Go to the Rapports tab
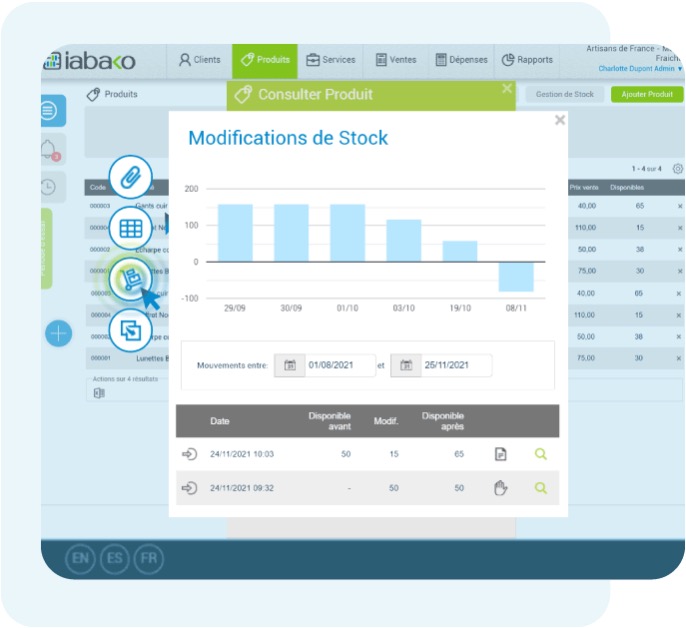 (527, 60)
